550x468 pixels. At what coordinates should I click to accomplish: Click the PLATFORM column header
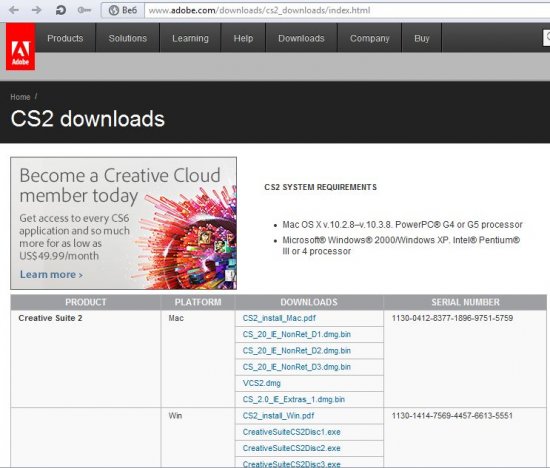198,302
